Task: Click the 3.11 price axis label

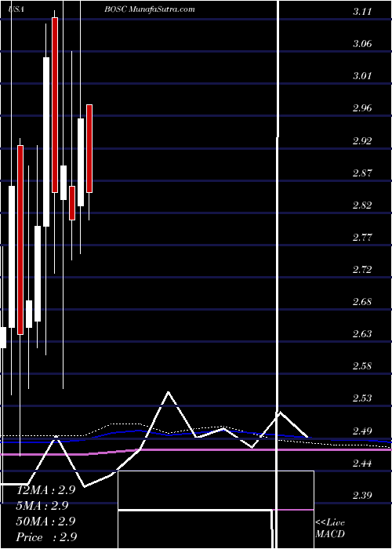Action: (x=361, y=12)
